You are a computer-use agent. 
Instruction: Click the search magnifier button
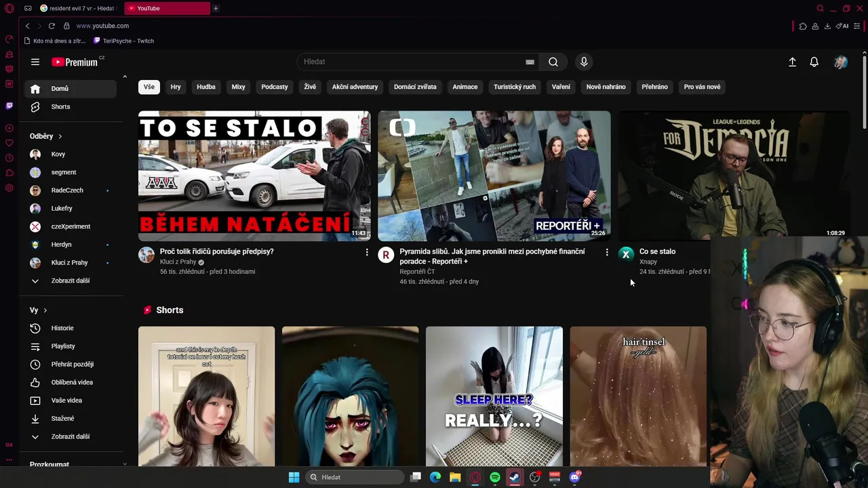pyautogui.click(x=553, y=62)
